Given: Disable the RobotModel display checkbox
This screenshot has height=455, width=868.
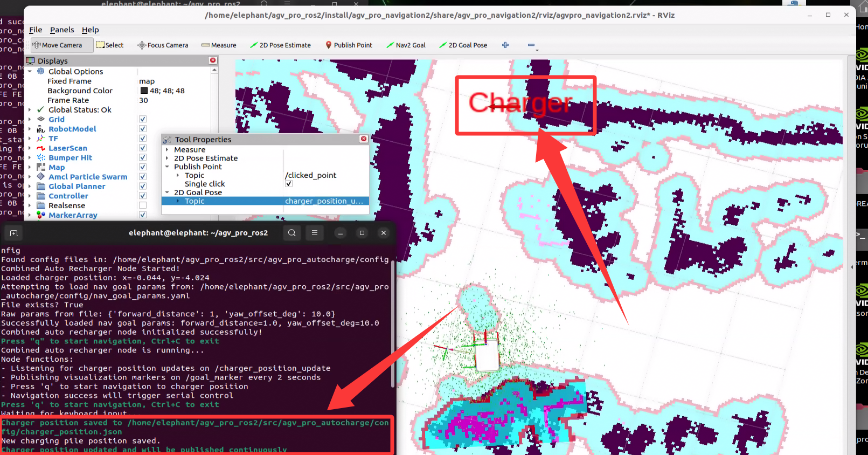Looking at the screenshot, I should [x=143, y=129].
